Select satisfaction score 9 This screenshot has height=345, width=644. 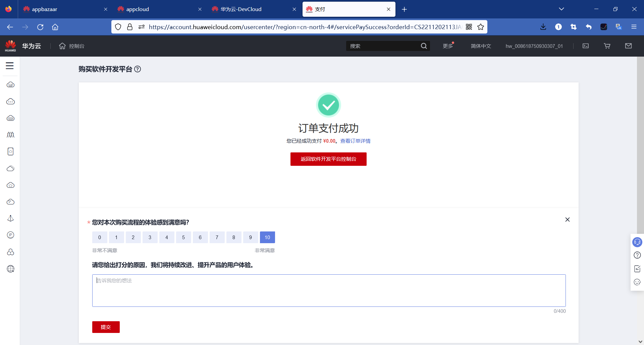(251, 237)
